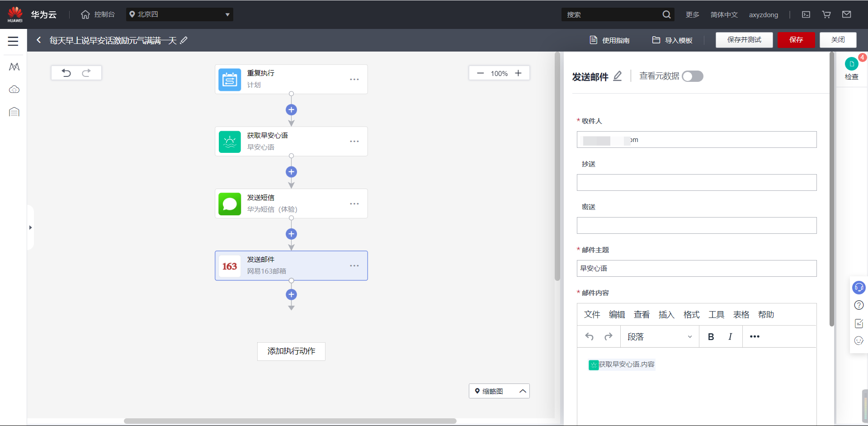
Task: Open the first left sidebar icon
Action: tap(14, 67)
